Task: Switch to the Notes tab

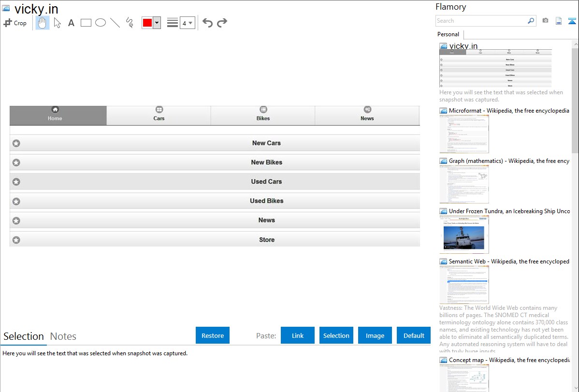Action: [x=63, y=336]
